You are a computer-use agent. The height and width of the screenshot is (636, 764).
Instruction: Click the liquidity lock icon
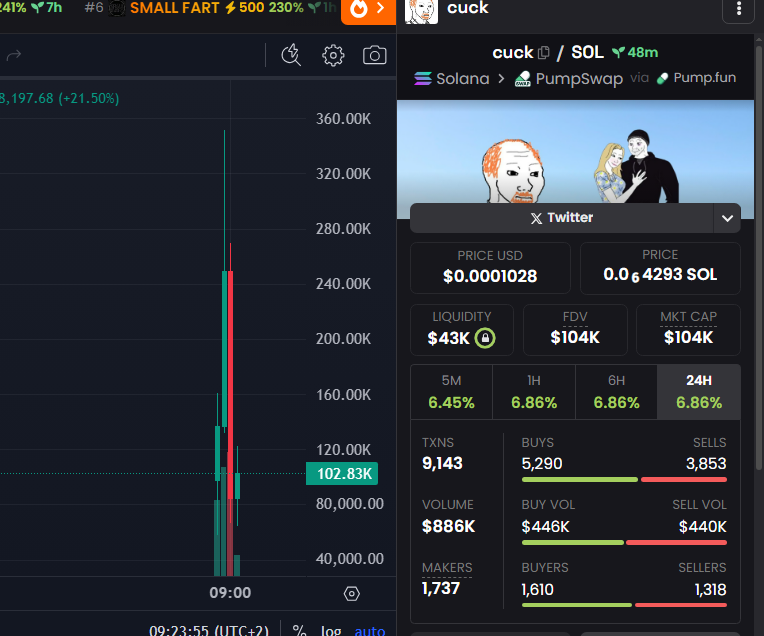[485, 338]
